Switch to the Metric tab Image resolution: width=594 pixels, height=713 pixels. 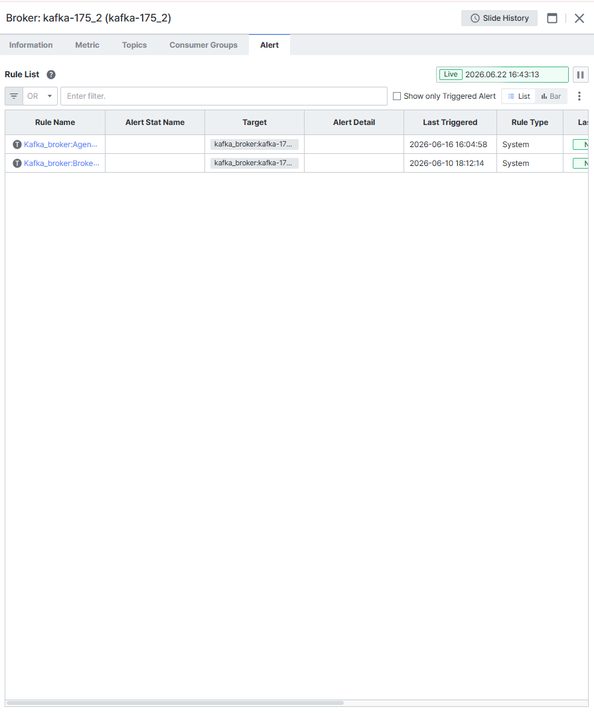87,45
